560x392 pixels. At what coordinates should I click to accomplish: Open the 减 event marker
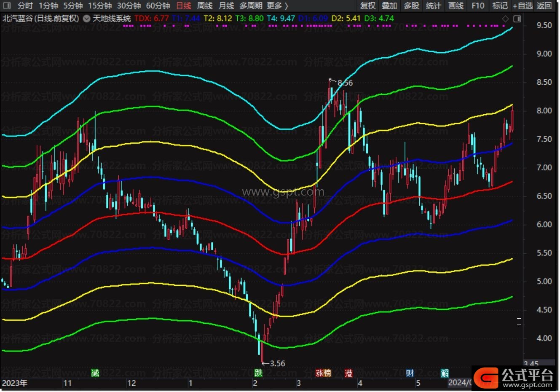[x=95, y=373]
